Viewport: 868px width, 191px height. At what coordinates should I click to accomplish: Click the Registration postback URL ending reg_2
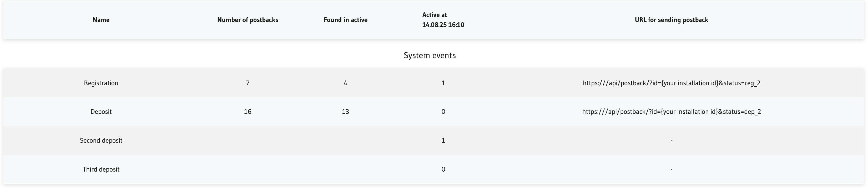(671, 83)
